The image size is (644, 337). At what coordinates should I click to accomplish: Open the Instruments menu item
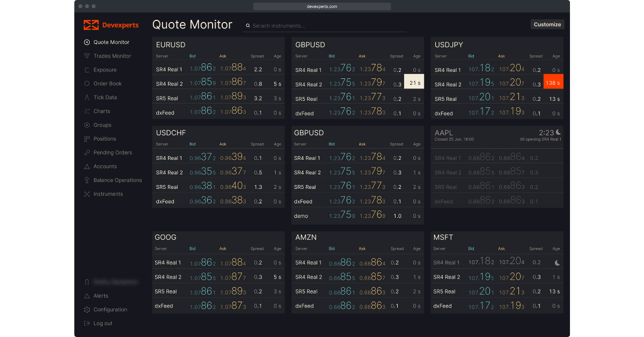tap(108, 194)
